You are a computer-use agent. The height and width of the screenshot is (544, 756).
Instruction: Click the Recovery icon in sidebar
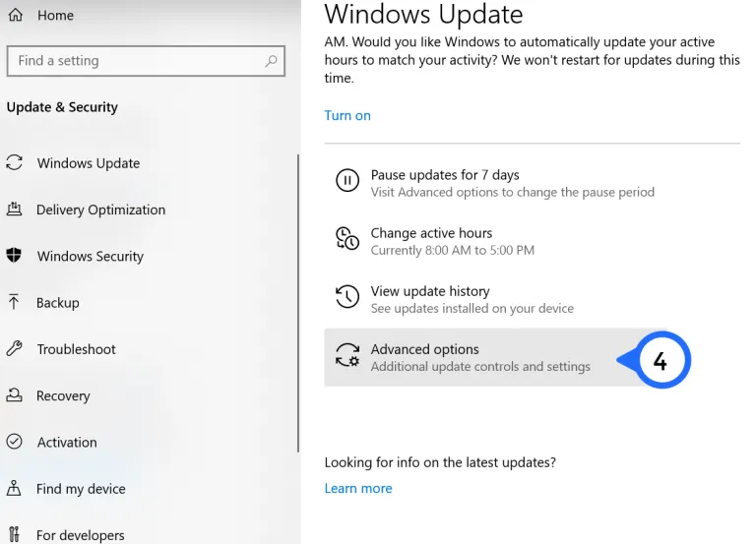pyautogui.click(x=14, y=395)
